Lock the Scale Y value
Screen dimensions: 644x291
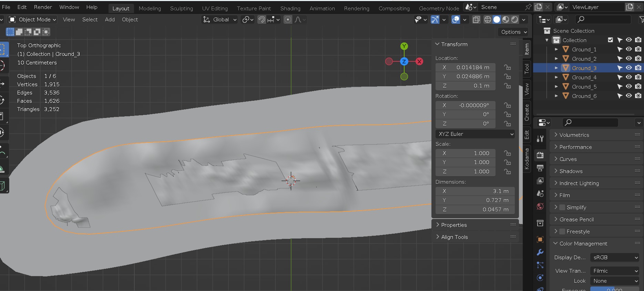[x=507, y=162]
